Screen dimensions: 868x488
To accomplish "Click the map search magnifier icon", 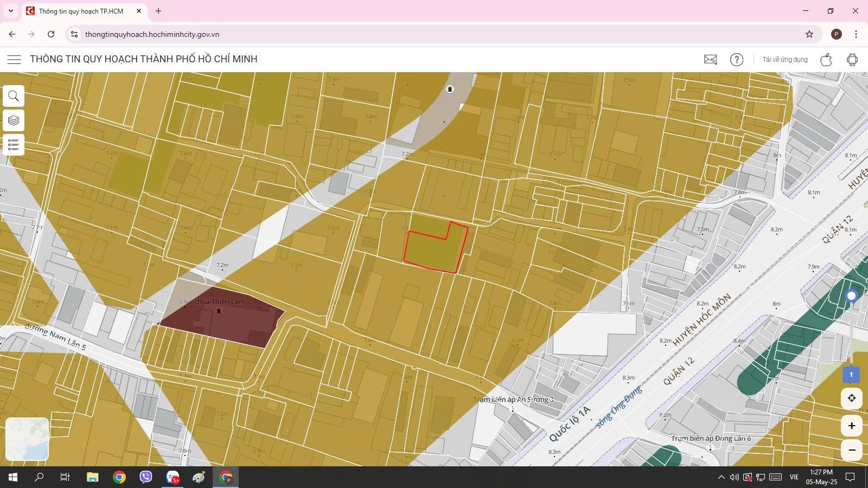I will click(14, 97).
